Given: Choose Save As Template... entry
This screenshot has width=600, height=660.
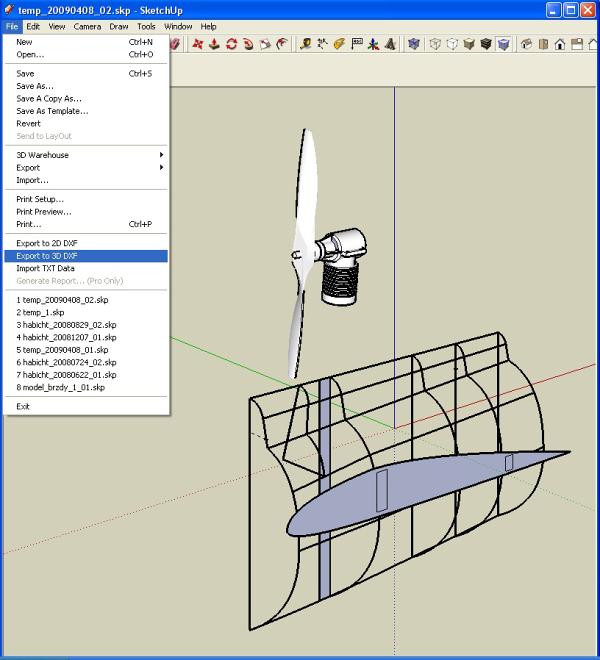Looking at the screenshot, I should click(86, 111).
